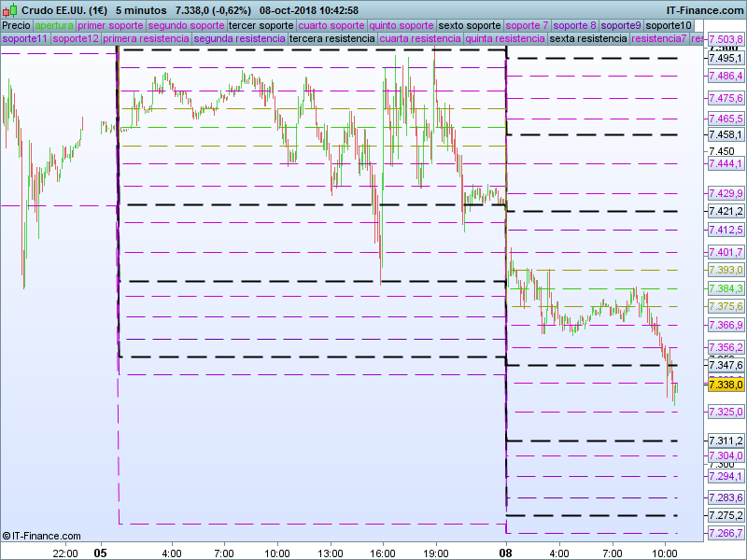Click the 19:00 time axis label
The width and height of the screenshot is (747, 560).
pyautogui.click(x=435, y=553)
